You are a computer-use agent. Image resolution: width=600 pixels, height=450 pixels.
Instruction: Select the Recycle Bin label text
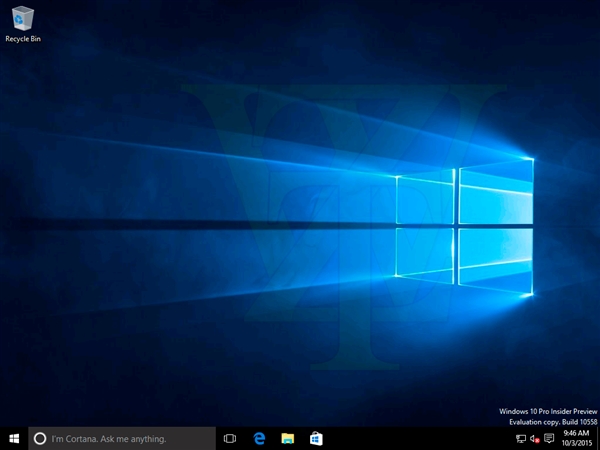tap(22, 39)
